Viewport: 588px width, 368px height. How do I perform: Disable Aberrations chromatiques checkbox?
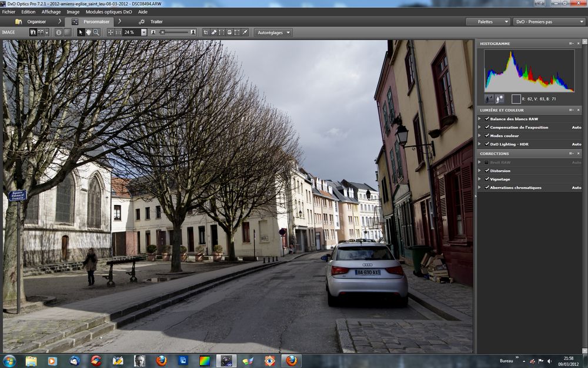(487, 187)
